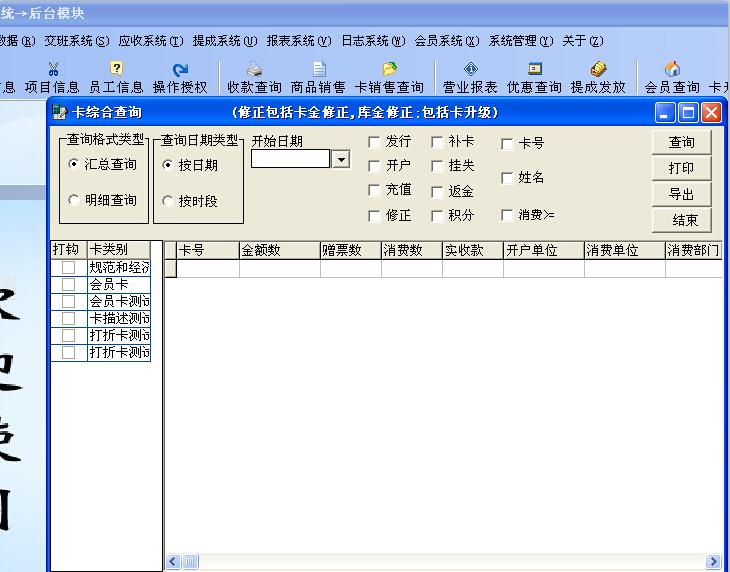This screenshot has width=730, height=572.
Task: Click the 查询 button
Action: (682, 142)
